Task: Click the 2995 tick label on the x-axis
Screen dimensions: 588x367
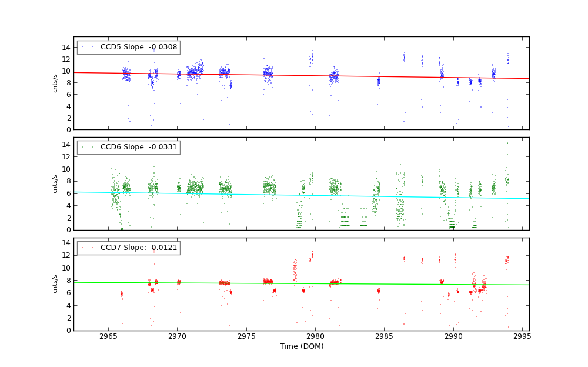Action: tap(522, 336)
